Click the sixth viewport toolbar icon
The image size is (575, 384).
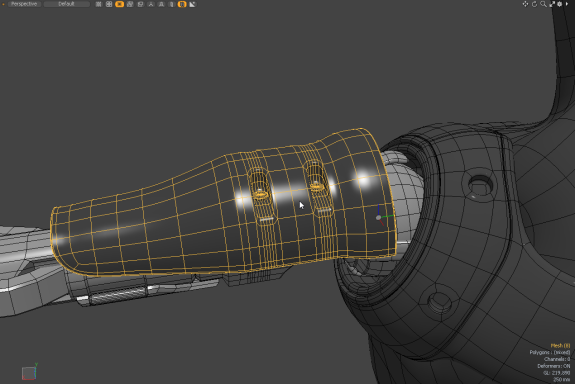coord(151,4)
